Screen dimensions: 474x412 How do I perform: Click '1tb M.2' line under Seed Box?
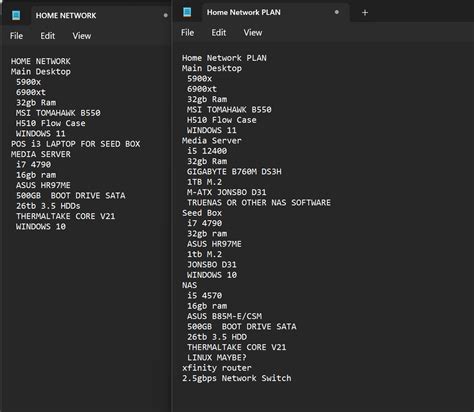point(204,254)
